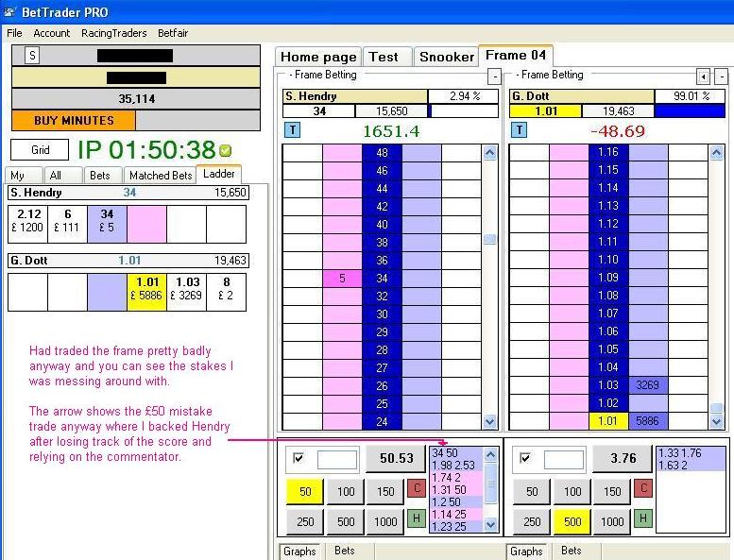Select the 100 stake in the Hendry panel
This screenshot has height=560, width=734.
(346, 492)
